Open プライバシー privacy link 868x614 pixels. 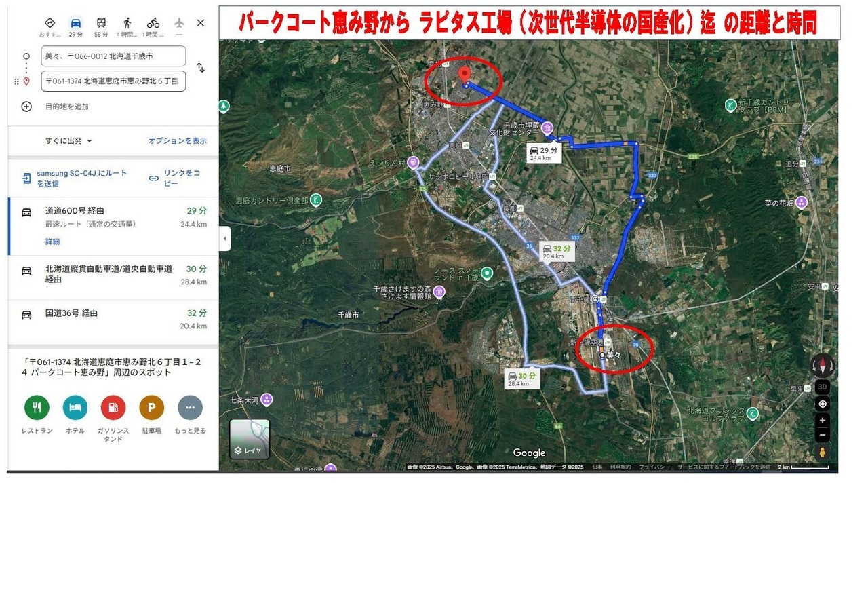click(x=654, y=467)
